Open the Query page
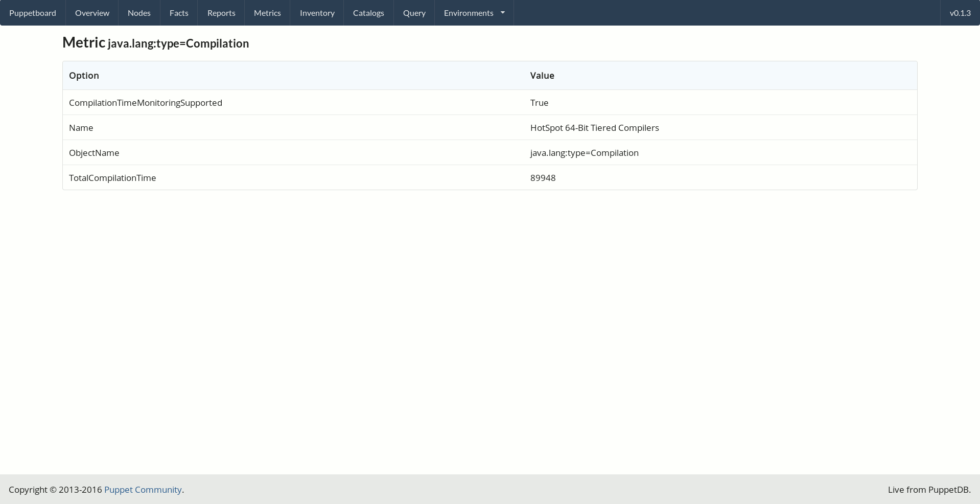This screenshot has height=504, width=980. point(414,13)
